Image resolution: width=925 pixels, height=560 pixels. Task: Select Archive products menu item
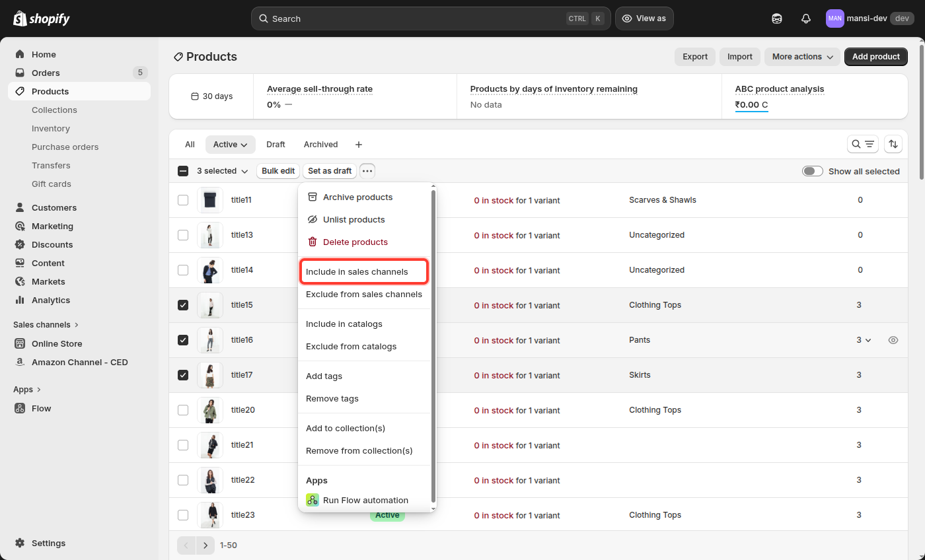pyautogui.click(x=365, y=197)
